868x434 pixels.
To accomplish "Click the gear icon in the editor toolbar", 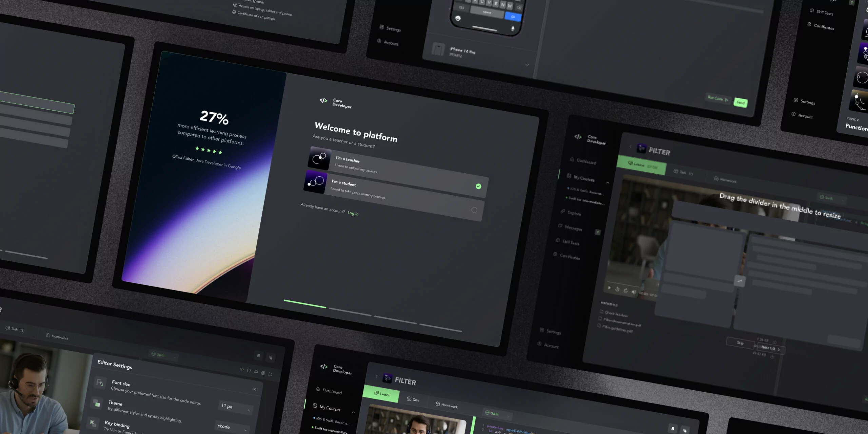I will click(x=263, y=373).
